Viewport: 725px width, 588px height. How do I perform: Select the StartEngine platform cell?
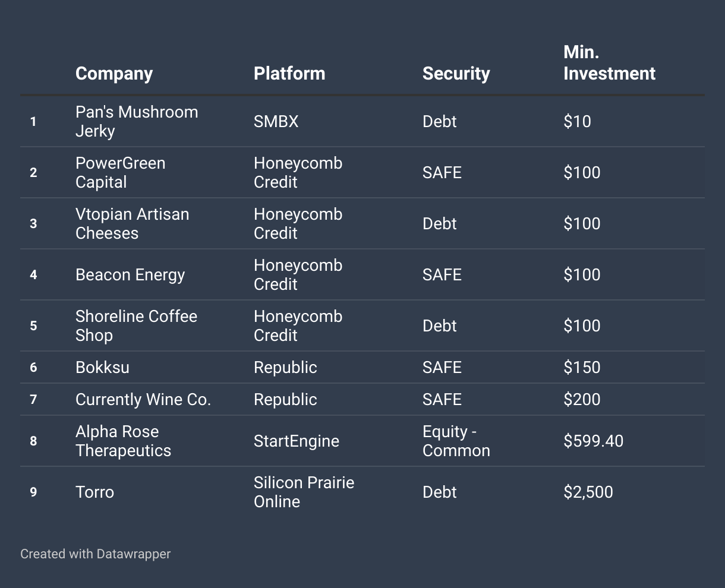coord(297,441)
